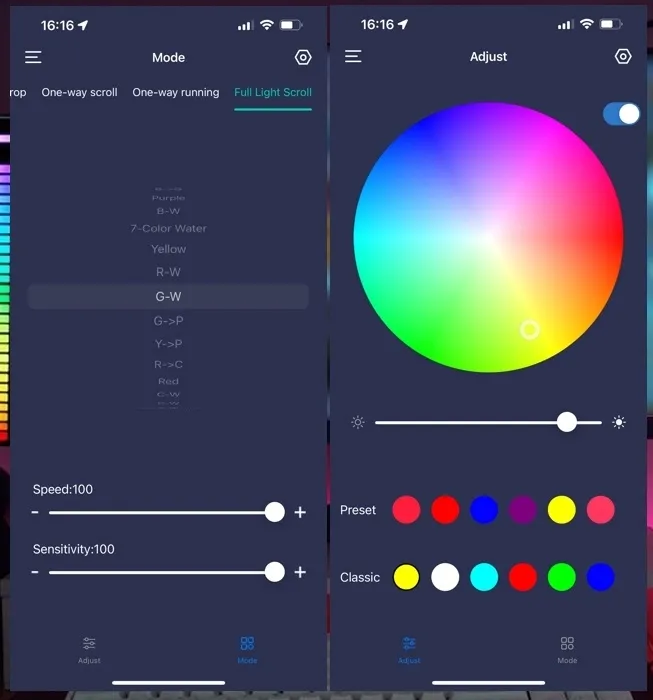
Task: Pick the G->P option in mode list
Action: click(x=168, y=321)
